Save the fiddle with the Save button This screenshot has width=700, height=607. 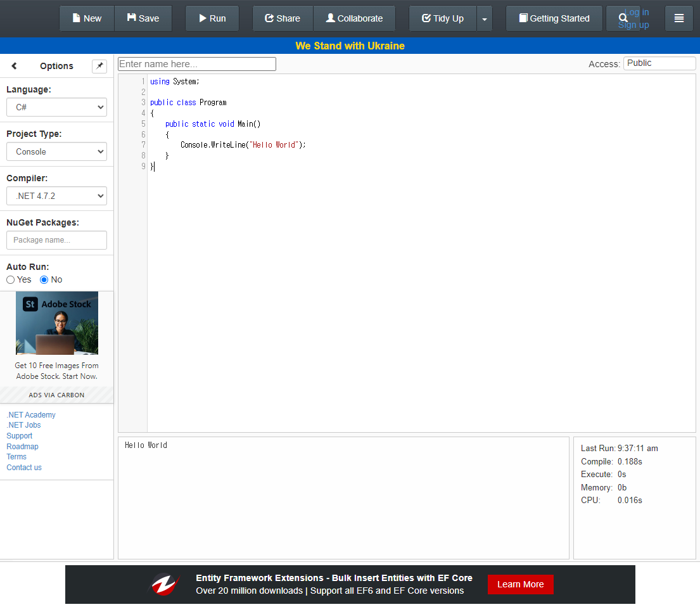(x=143, y=18)
